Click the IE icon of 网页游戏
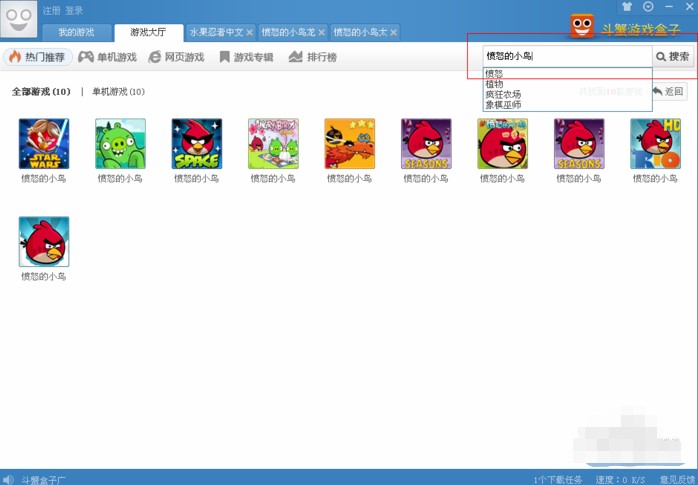The height and width of the screenshot is (485, 698). 154,57
